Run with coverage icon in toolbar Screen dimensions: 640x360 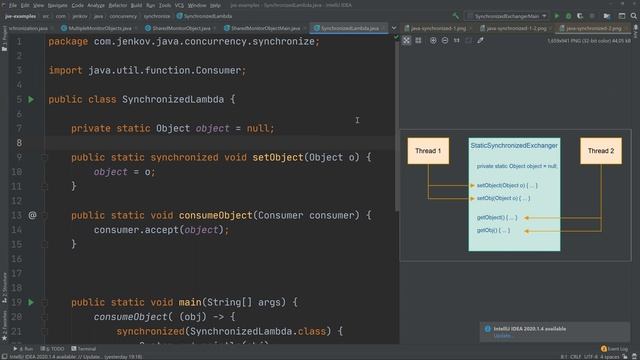(580, 16)
